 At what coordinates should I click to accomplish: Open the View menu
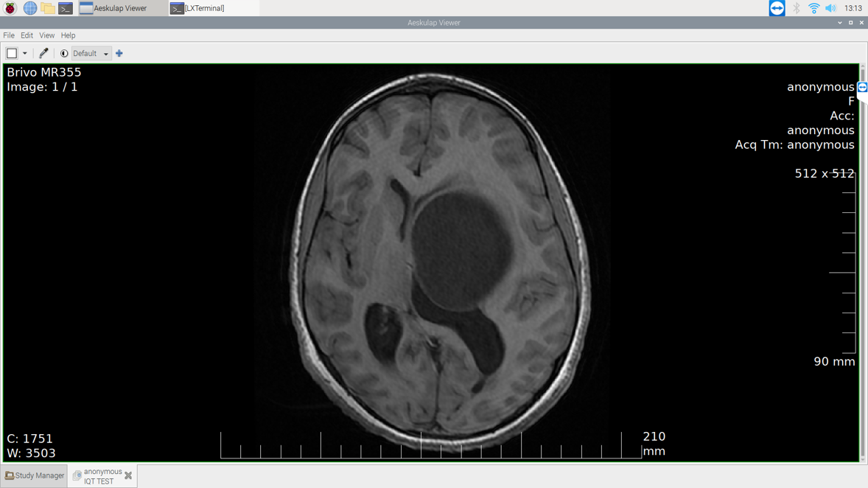[46, 35]
